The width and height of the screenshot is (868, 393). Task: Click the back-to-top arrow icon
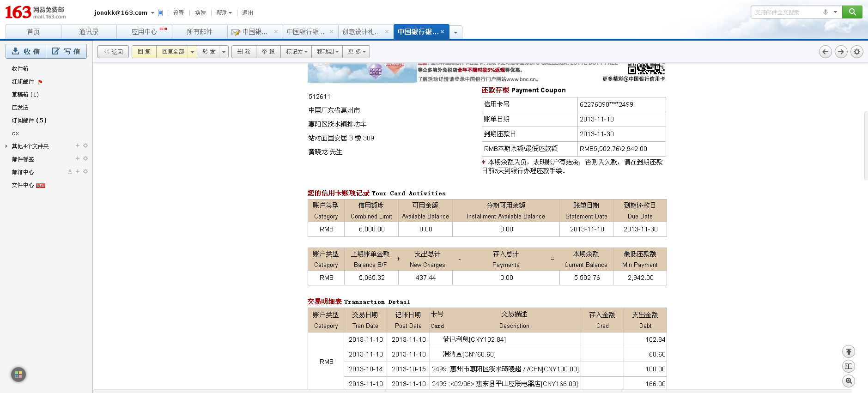(849, 351)
